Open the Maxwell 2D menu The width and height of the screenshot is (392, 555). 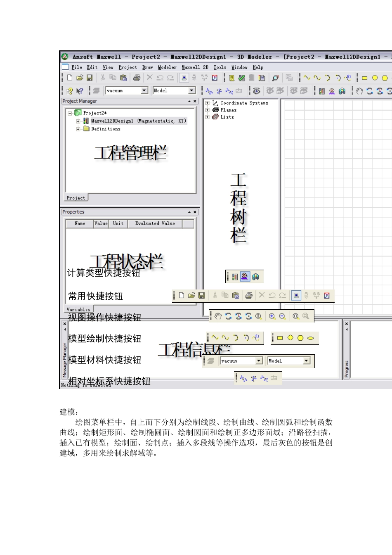(195, 67)
